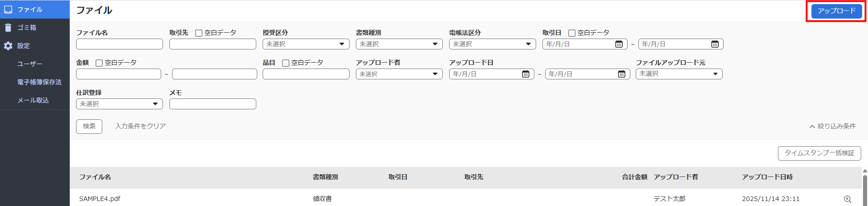Open calendar picker for 取引日 end date
Image resolution: width=868 pixels, height=206 pixels.
715,44
